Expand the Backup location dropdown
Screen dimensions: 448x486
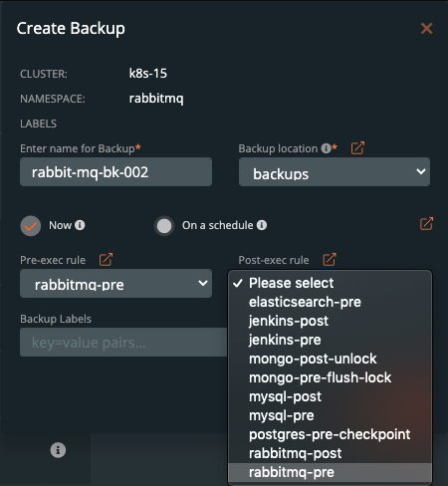(x=335, y=172)
